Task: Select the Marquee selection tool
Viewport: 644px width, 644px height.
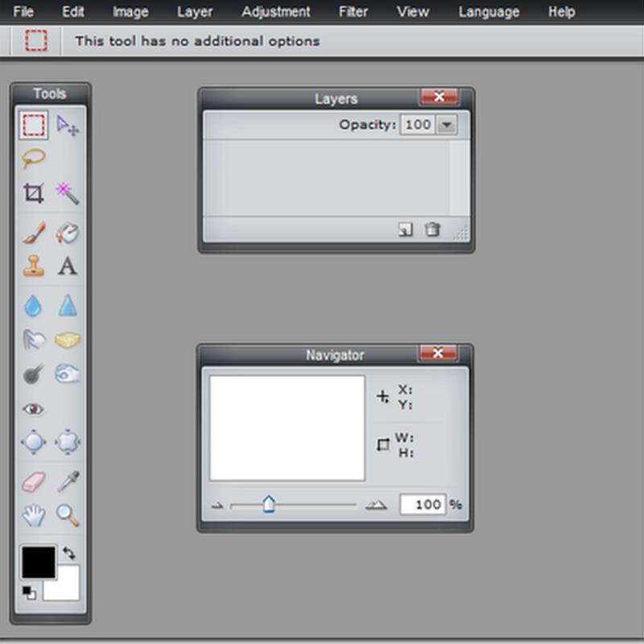Action: [x=34, y=125]
